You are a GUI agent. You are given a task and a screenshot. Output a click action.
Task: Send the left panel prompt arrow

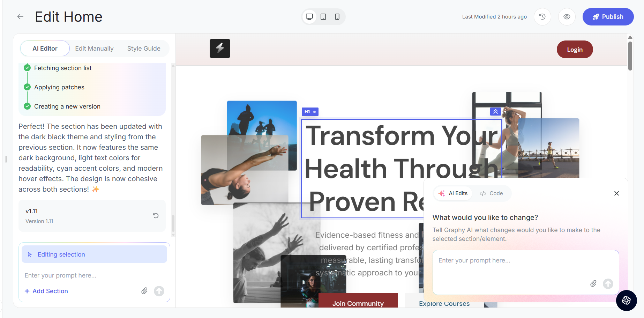point(159,291)
